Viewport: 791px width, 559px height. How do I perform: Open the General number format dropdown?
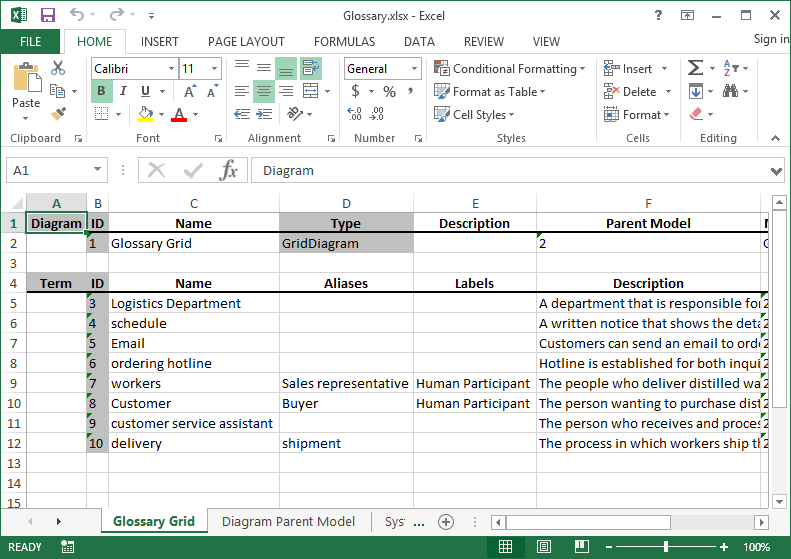coord(414,69)
